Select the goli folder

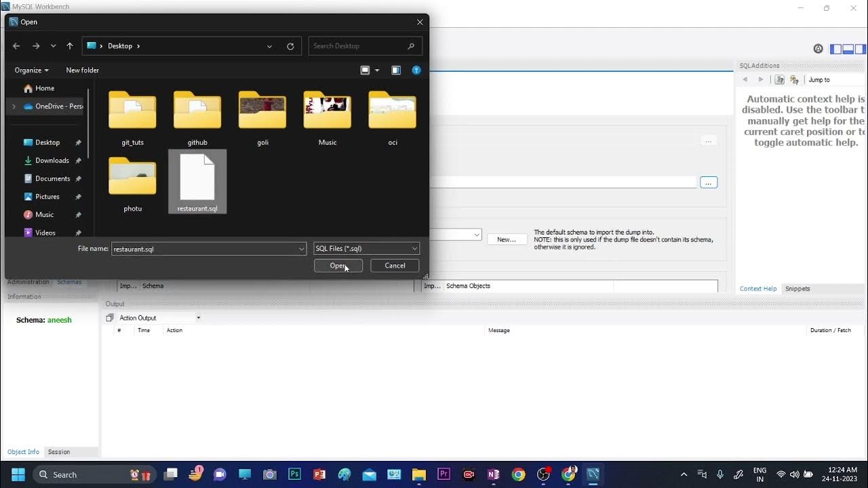(262, 118)
